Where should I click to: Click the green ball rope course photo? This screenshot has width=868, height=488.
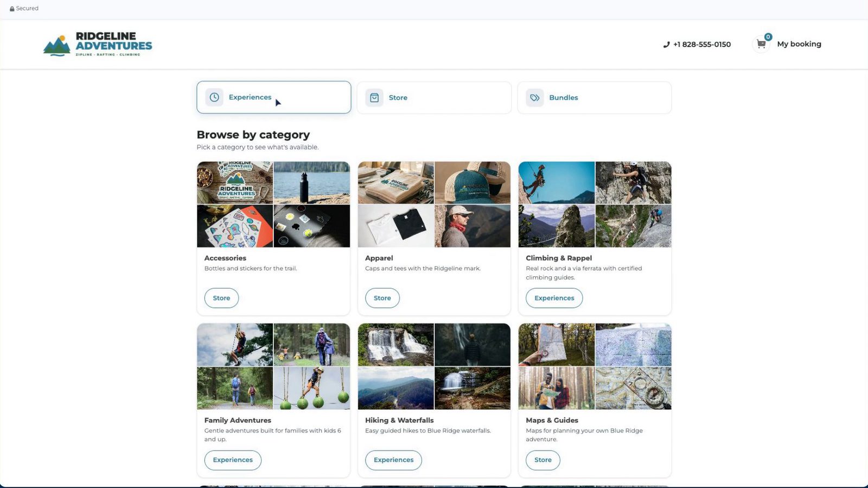(x=312, y=388)
